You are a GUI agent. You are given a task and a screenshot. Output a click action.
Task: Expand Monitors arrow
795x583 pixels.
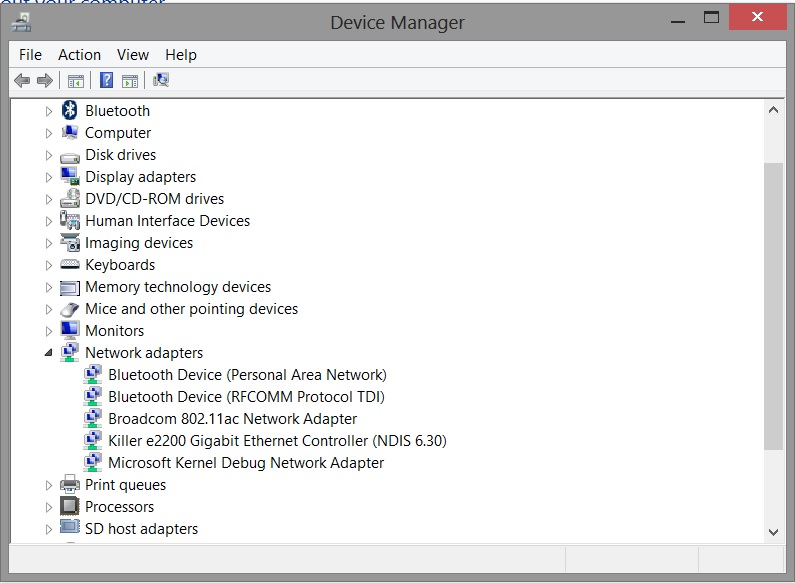pos(49,332)
